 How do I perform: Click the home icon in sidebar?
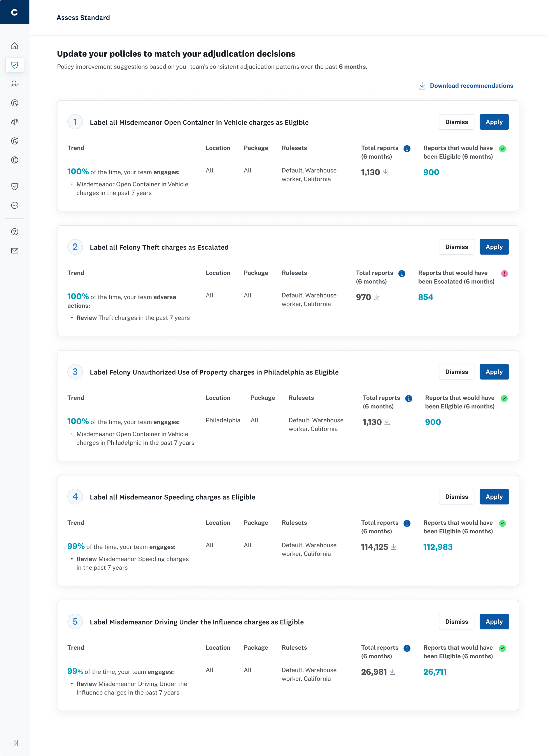[15, 46]
